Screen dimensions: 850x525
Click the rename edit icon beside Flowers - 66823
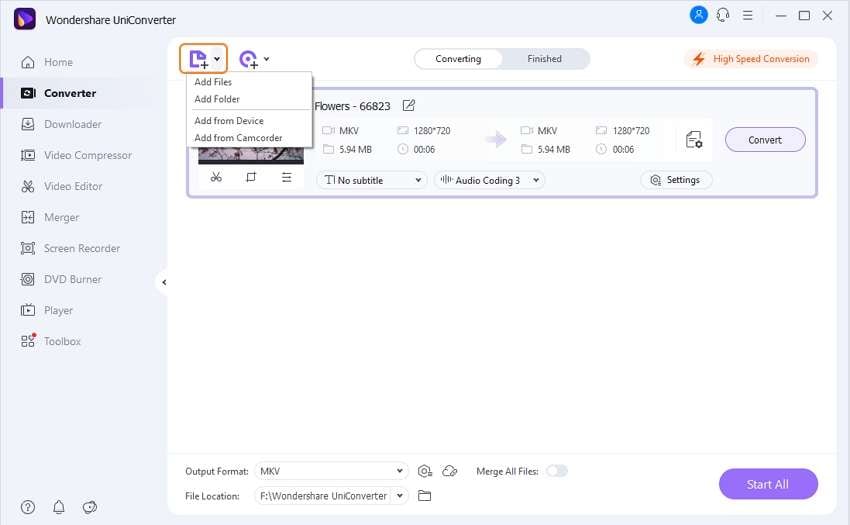409,105
